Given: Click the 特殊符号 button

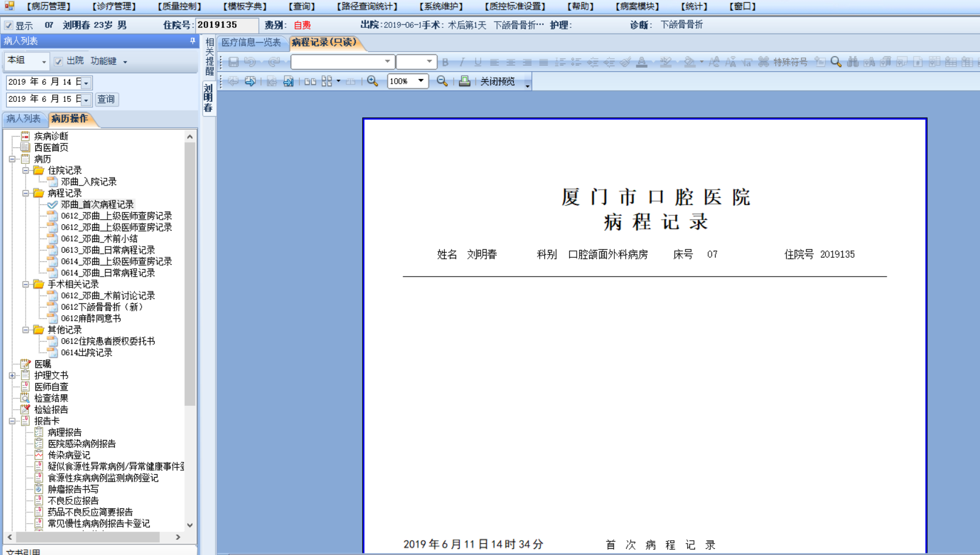Looking at the screenshot, I should point(790,62).
